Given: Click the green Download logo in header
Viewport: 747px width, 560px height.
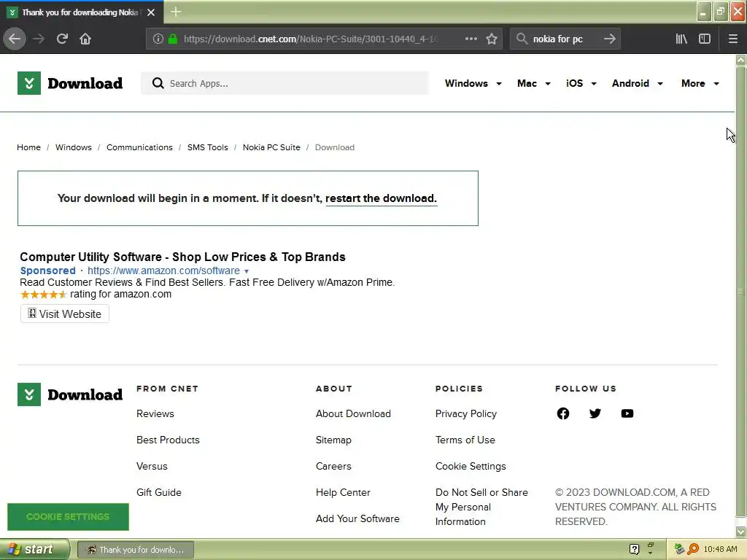Looking at the screenshot, I should click(x=70, y=83).
